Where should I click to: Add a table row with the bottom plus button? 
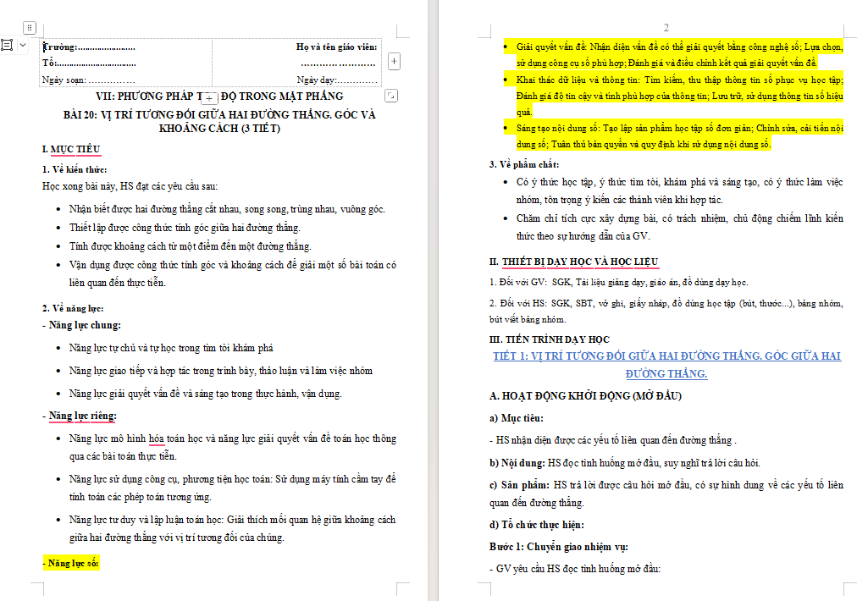209,98
